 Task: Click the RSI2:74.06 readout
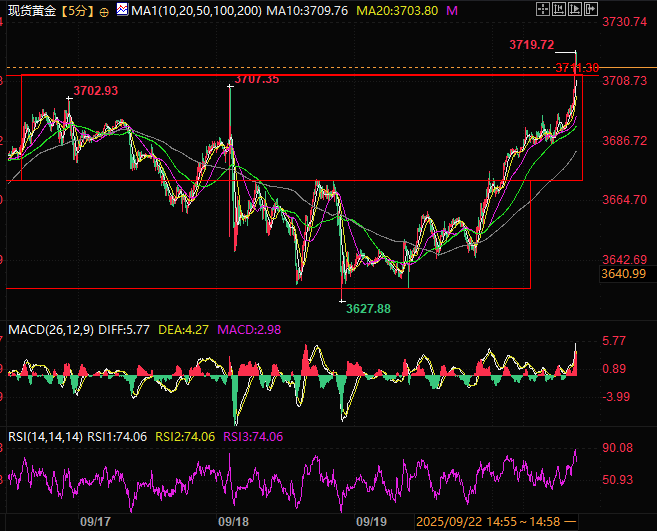pyautogui.click(x=185, y=437)
